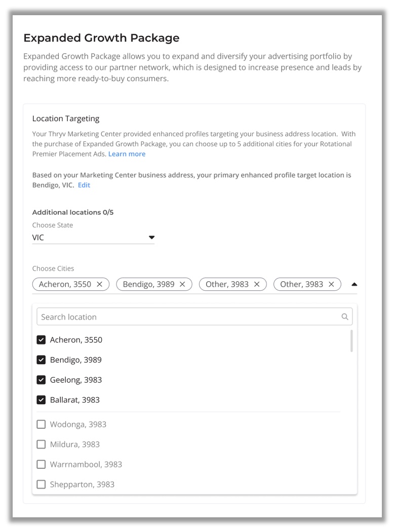Screen dimensions: 394x532
Task: Click the magnifier icon in Search location
Action: (x=345, y=317)
